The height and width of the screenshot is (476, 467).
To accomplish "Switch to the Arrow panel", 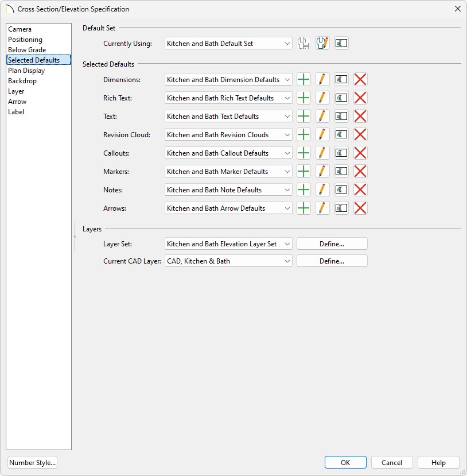I will 38,102.
